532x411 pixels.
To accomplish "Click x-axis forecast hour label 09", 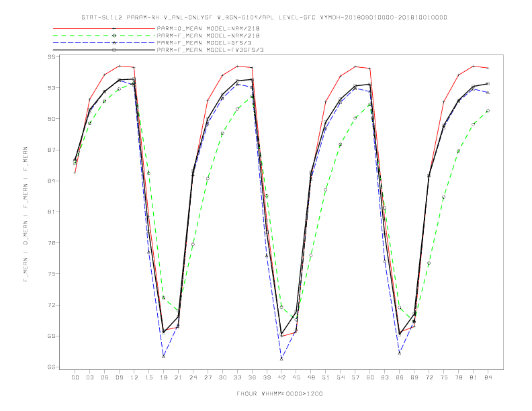I will click(x=119, y=377).
